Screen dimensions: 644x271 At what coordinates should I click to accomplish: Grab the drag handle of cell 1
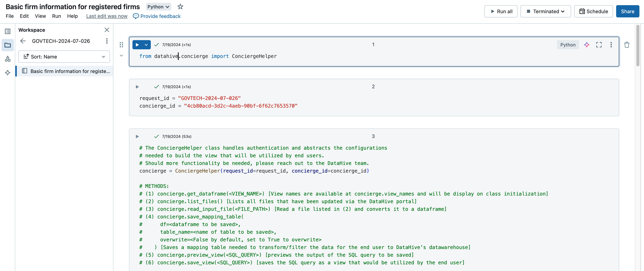[121, 45]
